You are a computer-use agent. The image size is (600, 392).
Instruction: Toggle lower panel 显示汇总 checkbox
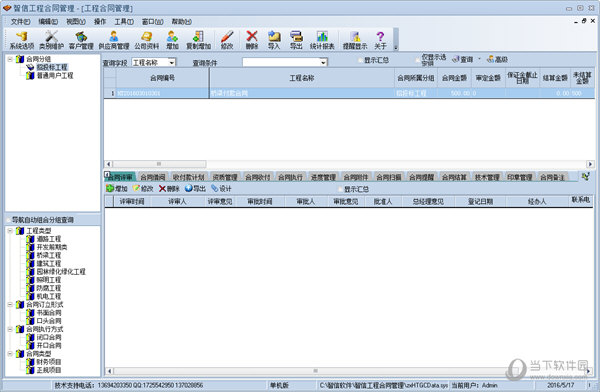tap(341, 189)
